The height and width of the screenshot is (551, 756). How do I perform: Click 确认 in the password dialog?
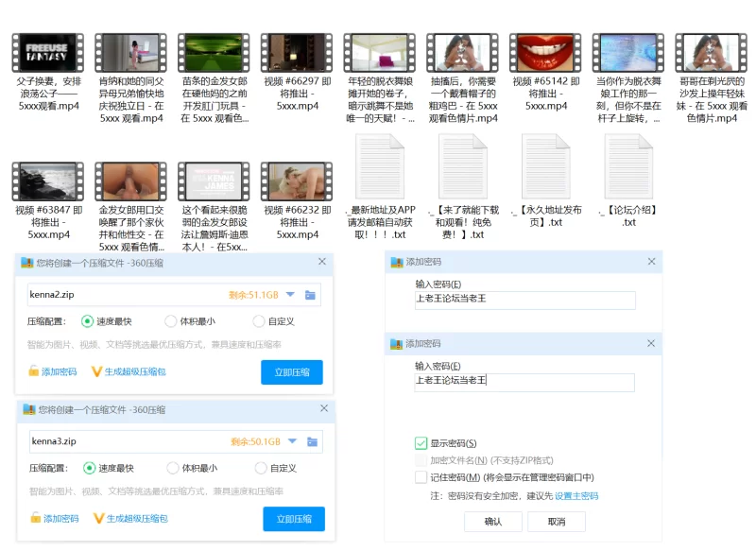coord(492,522)
